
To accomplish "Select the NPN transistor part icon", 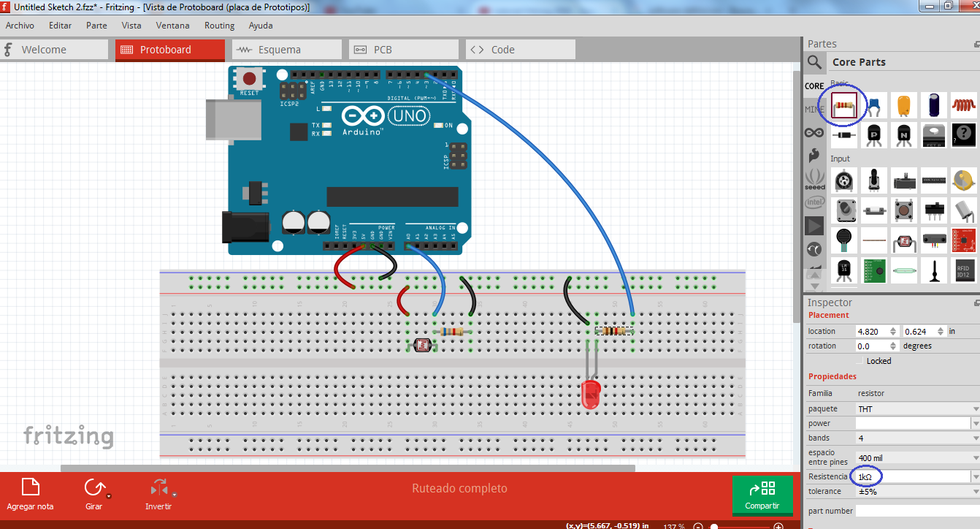I will (903, 136).
